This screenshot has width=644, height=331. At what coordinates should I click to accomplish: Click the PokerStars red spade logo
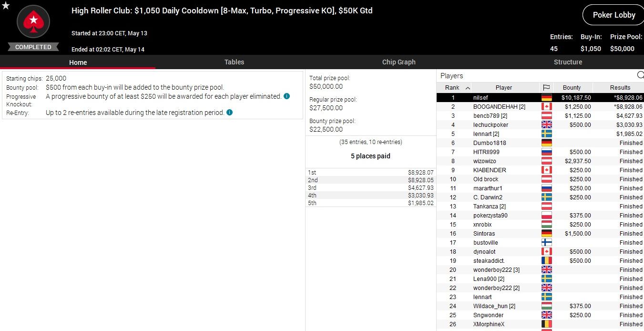(33, 21)
